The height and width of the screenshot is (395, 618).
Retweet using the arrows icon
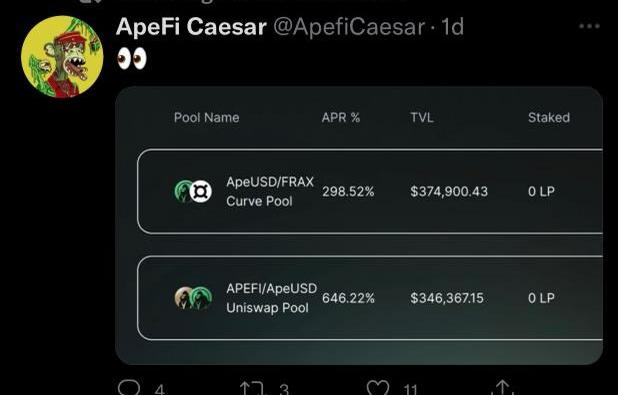[x=251, y=388]
